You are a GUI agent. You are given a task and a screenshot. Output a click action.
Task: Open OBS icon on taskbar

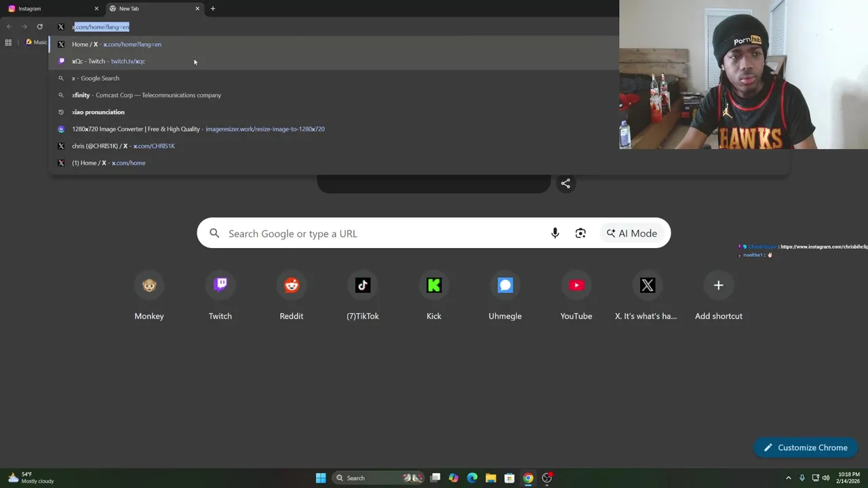pyautogui.click(x=547, y=478)
